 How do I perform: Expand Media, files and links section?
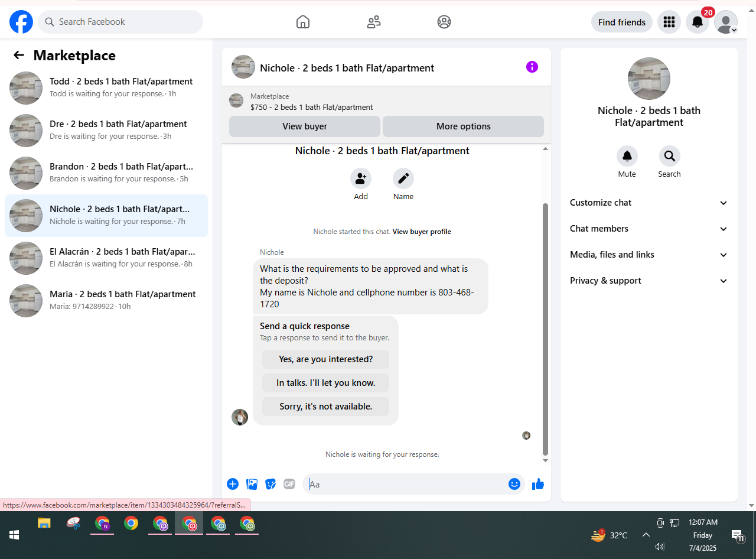(x=649, y=255)
